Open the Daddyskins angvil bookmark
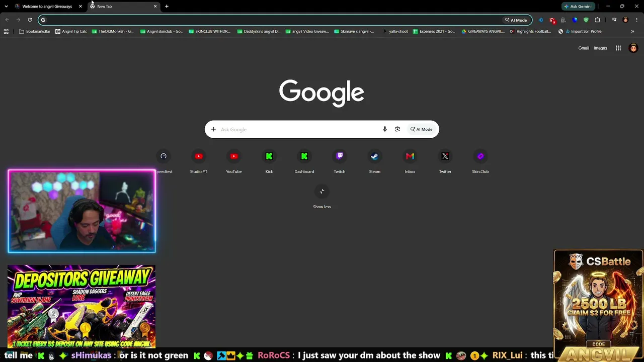The image size is (644, 362). click(259, 31)
